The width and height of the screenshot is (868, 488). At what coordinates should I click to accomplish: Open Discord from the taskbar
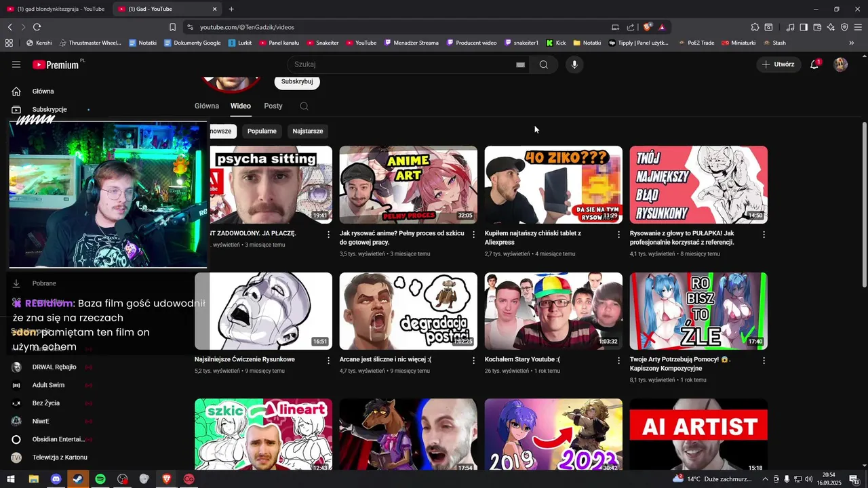(56, 479)
